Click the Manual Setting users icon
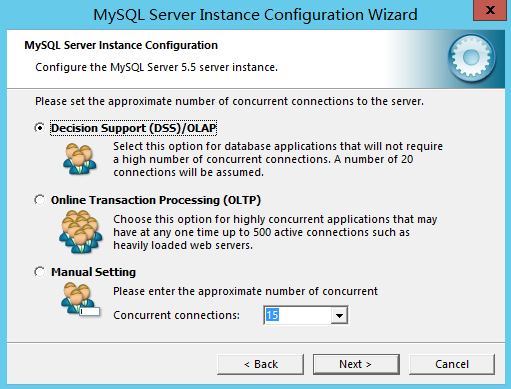Screen dimensions: 511x389 click(80, 299)
